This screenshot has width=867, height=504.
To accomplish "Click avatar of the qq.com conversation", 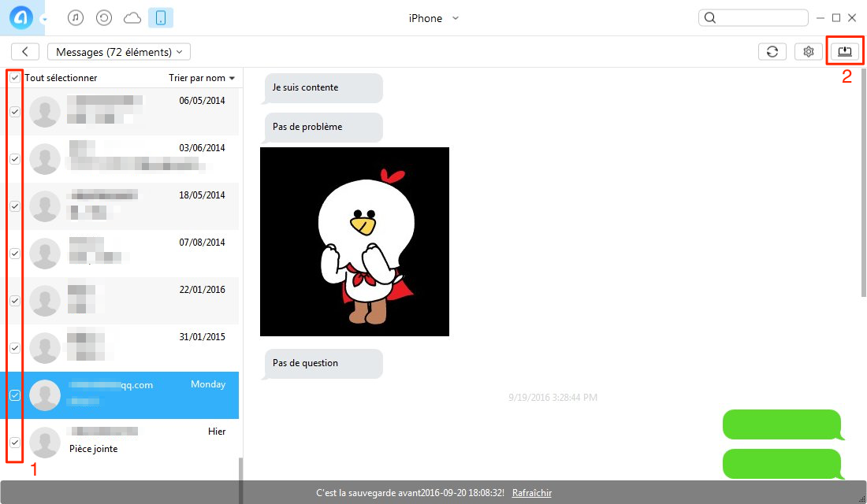I will 45,395.
